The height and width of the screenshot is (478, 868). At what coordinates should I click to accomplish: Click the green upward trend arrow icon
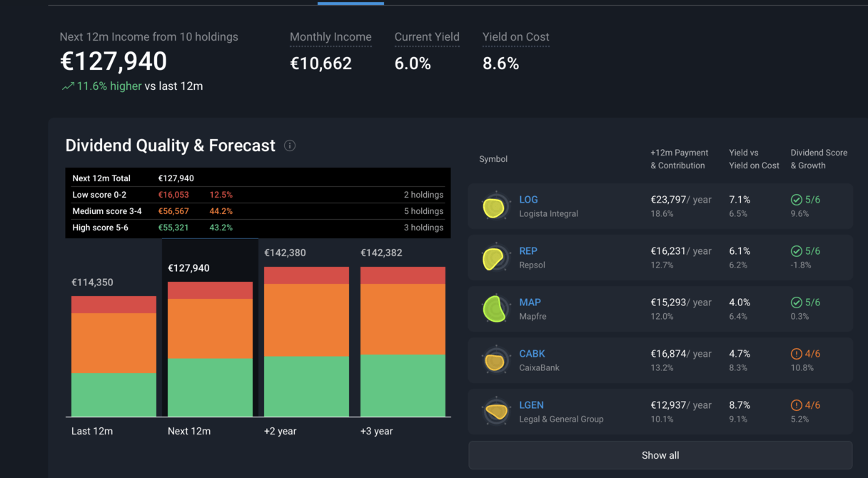coord(68,86)
